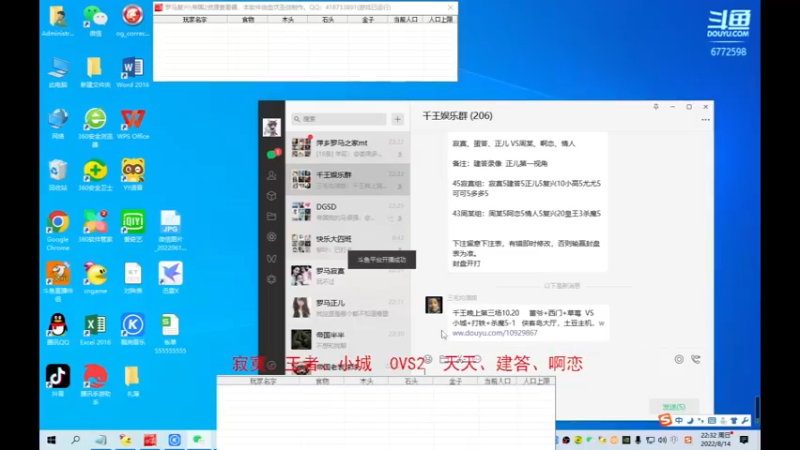Image resolution: width=800 pixels, height=450 pixels.
Task: Click the Sogou input method S icon
Action: pyautogui.click(x=665, y=420)
